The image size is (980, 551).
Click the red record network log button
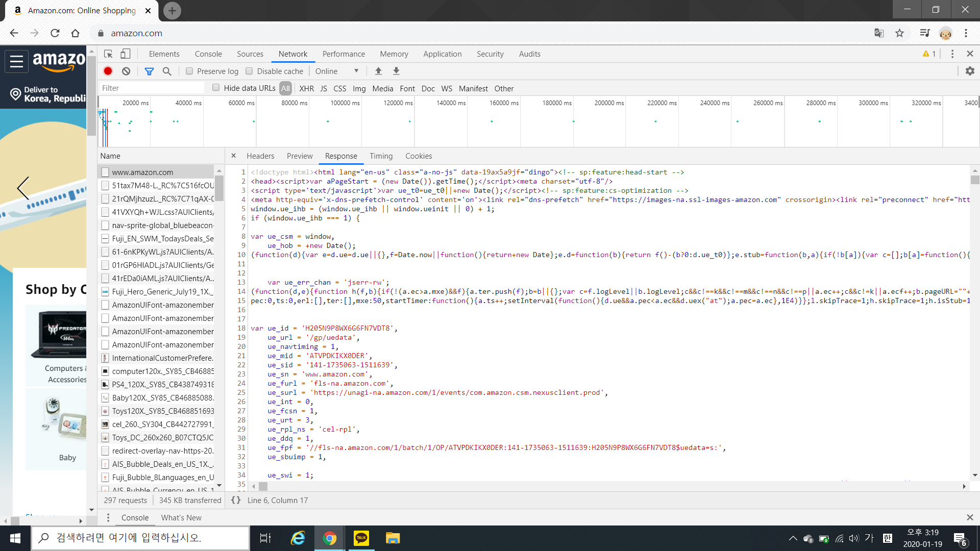(x=108, y=71)
